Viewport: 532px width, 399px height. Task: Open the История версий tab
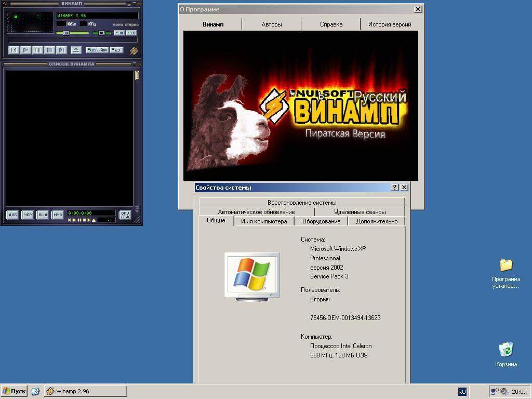point(390,24)
